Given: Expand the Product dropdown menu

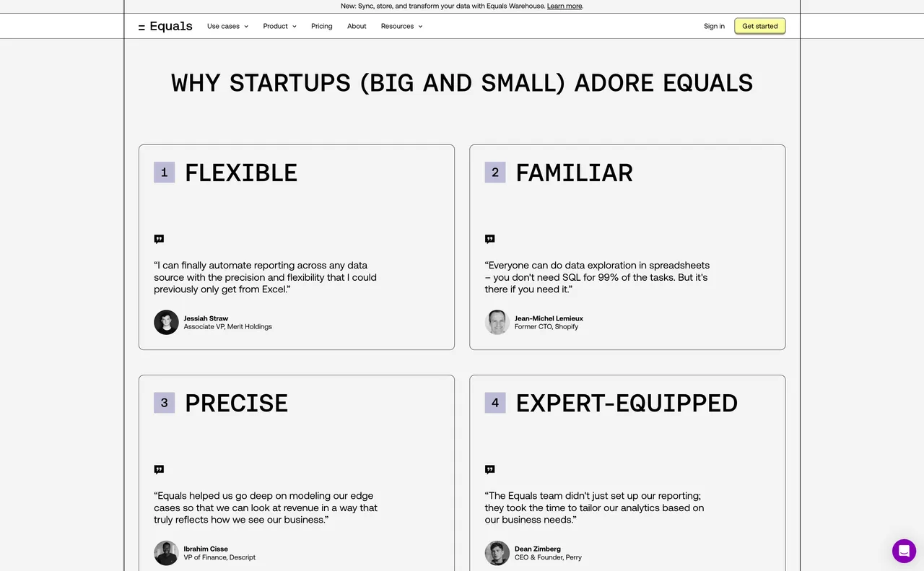Looking at the screenshot, I should coord(279,27).
